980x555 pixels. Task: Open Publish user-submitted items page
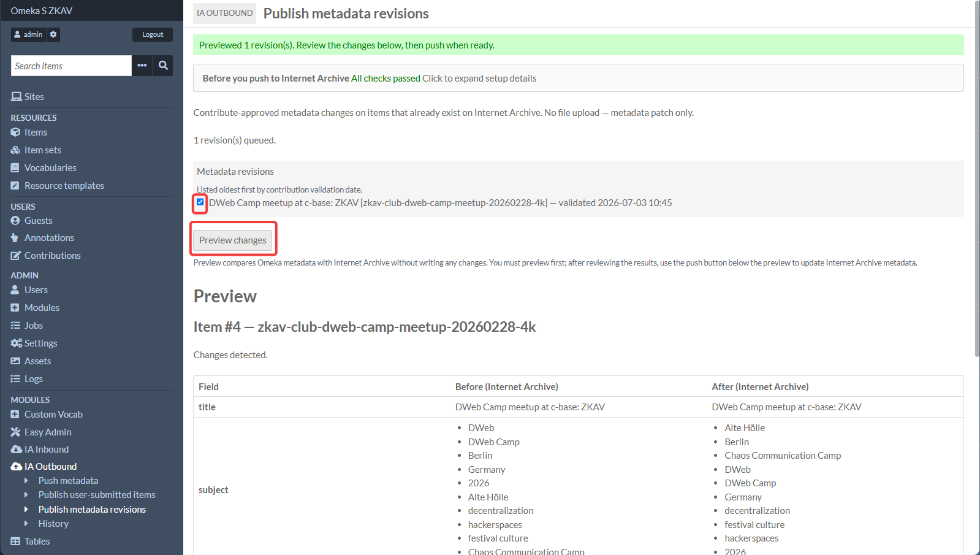click(x=97, y=494)
